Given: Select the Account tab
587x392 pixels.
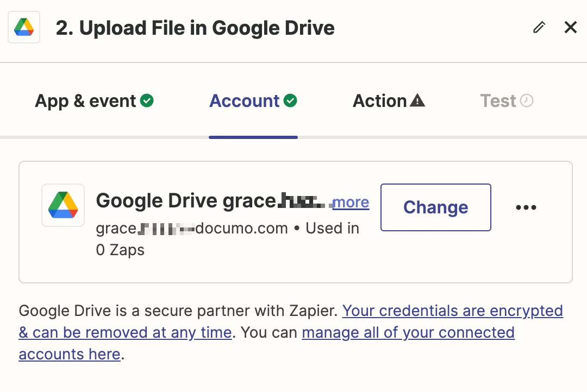Looking at the screenshot, I should [253, 101].
